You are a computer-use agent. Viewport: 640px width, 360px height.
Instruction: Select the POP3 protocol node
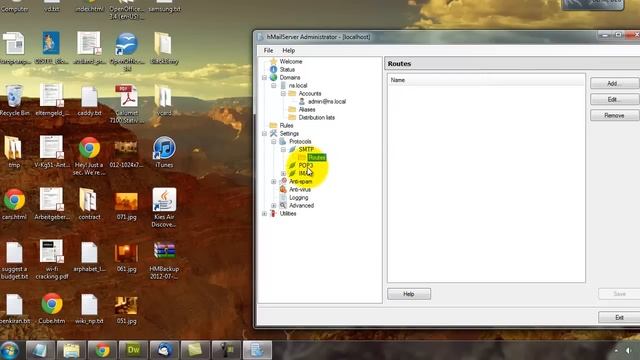coord(306,165)
